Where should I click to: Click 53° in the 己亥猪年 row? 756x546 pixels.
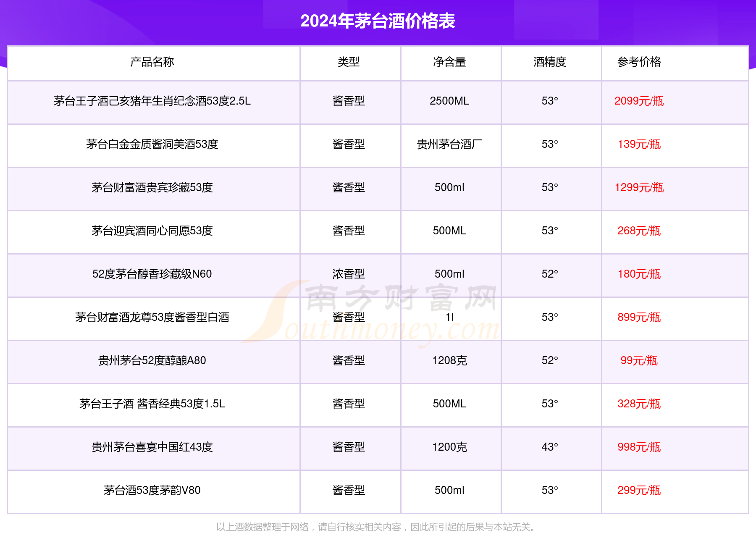(x=550, y=101)
